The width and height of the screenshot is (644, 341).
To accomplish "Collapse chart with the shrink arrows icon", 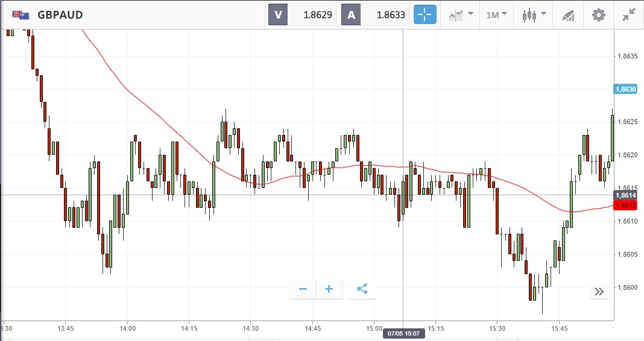I will point(628,14).
